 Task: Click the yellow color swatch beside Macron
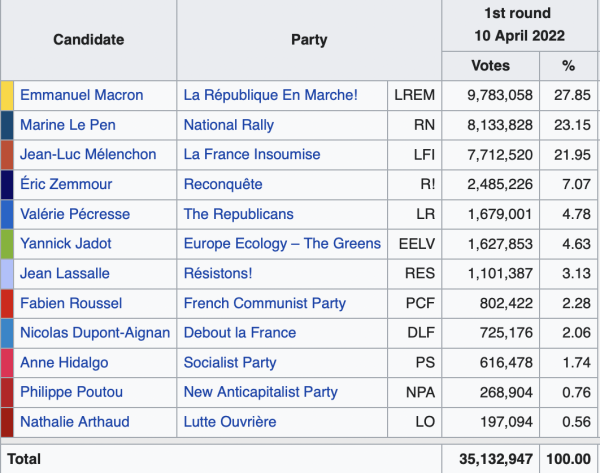pos(7,95)
